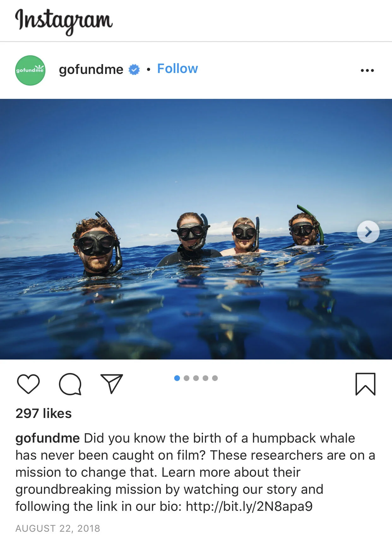The image size is (392, 556).
Task: Like the post with the heart icon
Action: coord(28,384)
